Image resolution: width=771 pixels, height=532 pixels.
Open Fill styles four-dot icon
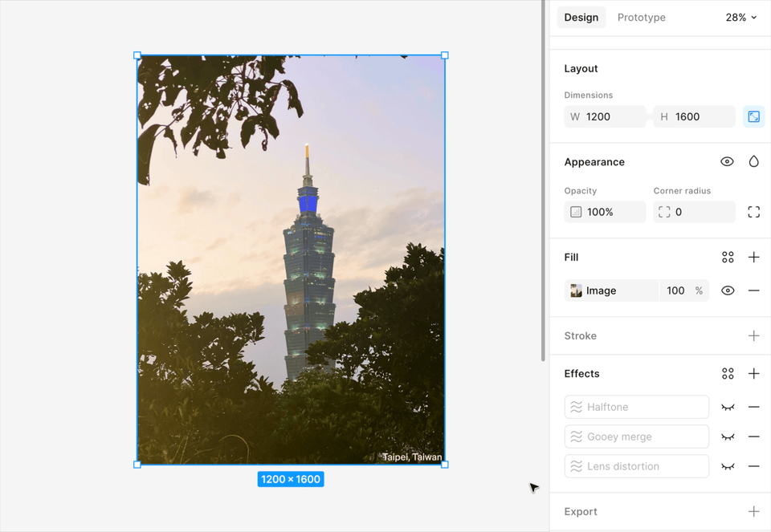click(x=728, y=257)
